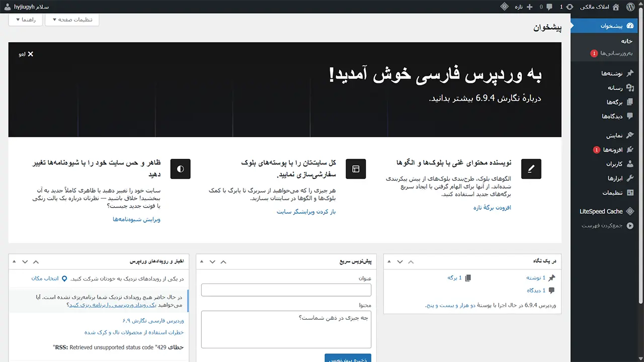
Task: Click the pushpin icon beside نوشته‌ها
Action: pyautogui.click(x=630, y=73)
